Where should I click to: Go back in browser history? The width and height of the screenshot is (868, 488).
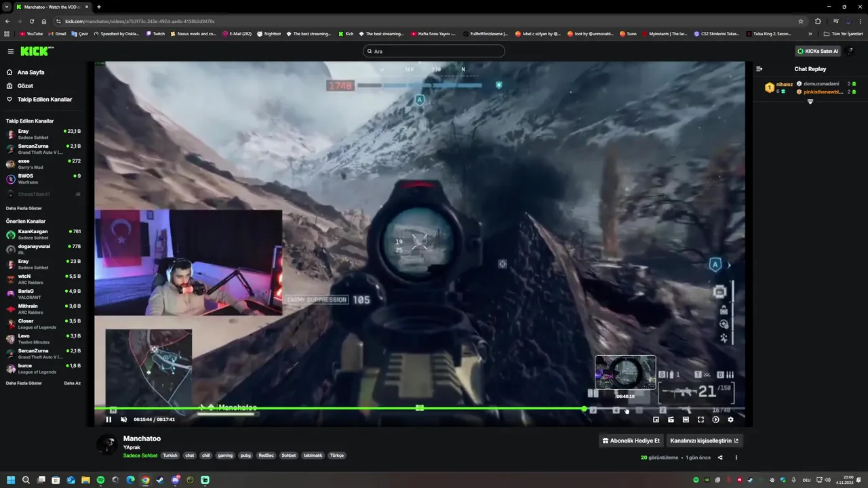point(7,21)
